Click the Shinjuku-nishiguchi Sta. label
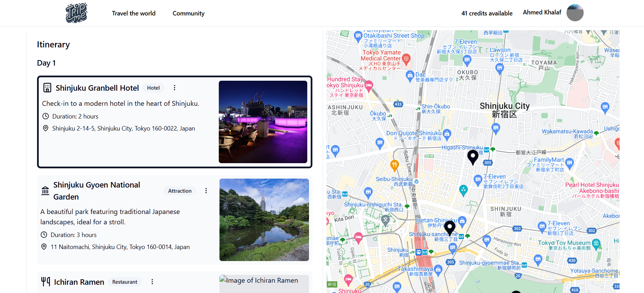The height and width of the screenshot is (293, 644). coord(373,207)
